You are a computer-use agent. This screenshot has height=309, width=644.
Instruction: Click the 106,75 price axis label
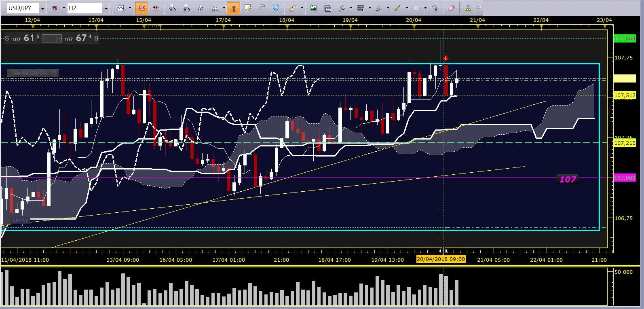point(624,218)
